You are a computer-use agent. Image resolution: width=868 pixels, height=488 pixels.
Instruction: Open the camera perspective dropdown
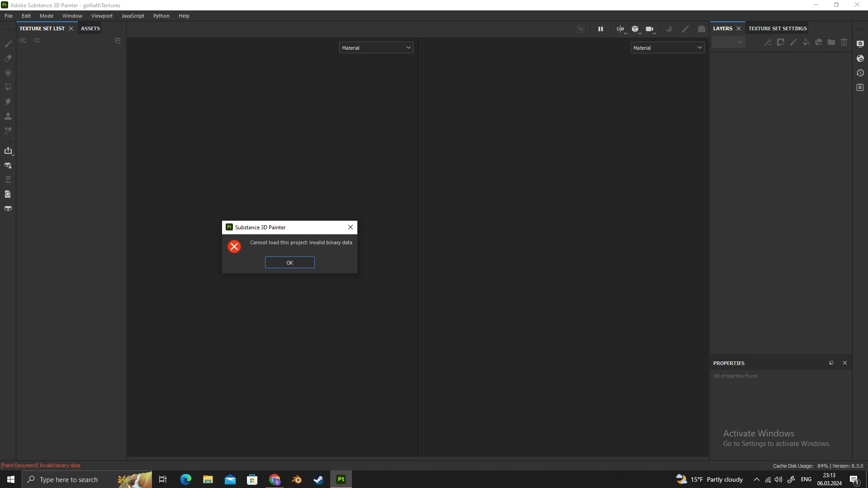[x=650, y=29]
